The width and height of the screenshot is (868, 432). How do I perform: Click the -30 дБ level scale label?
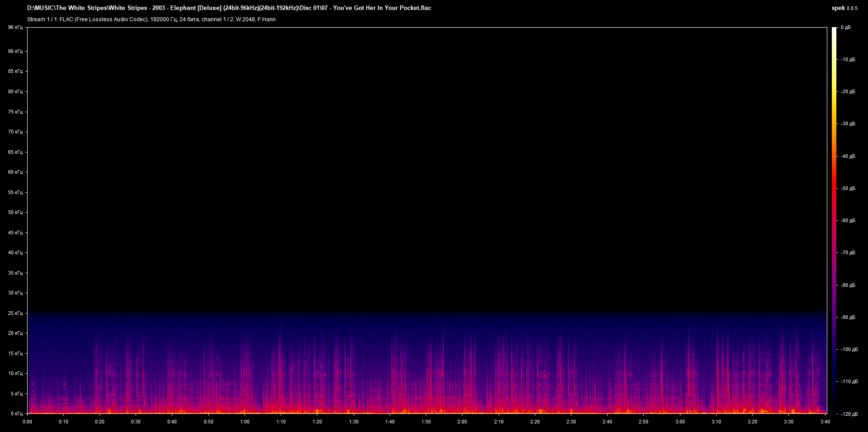(x=848, y=124)
